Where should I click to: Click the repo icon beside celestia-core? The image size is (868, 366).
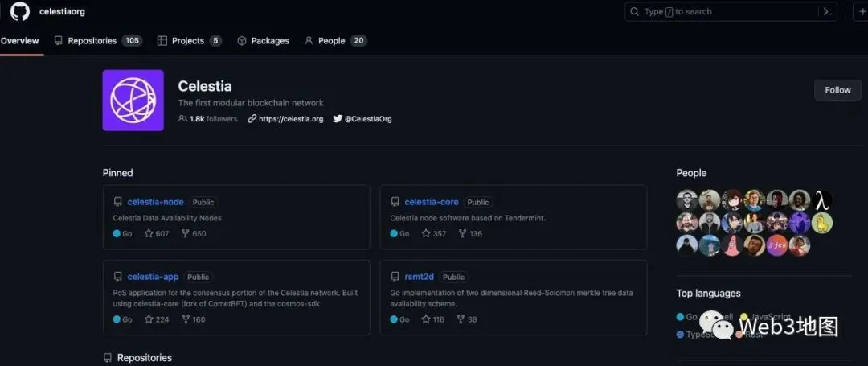pos(395,202)
